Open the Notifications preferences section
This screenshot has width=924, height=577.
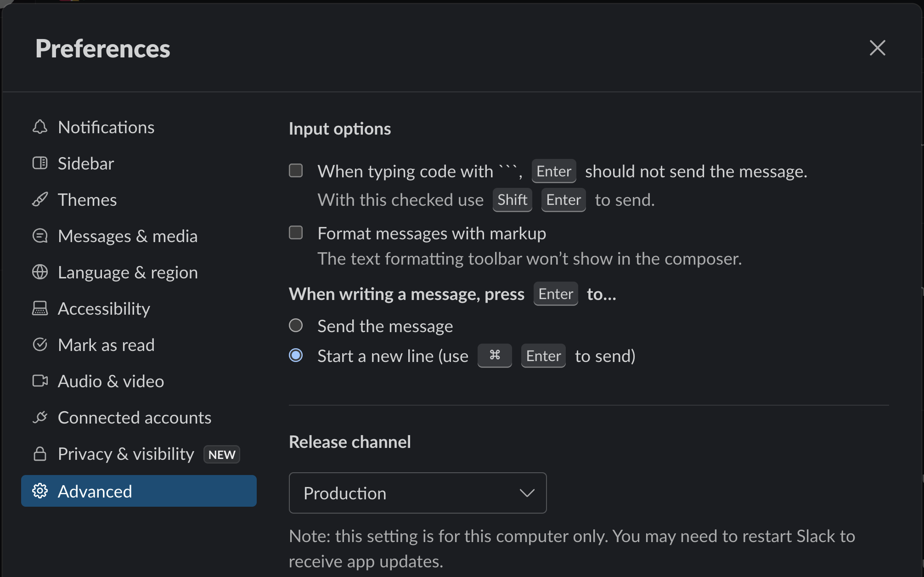(139, 127)
